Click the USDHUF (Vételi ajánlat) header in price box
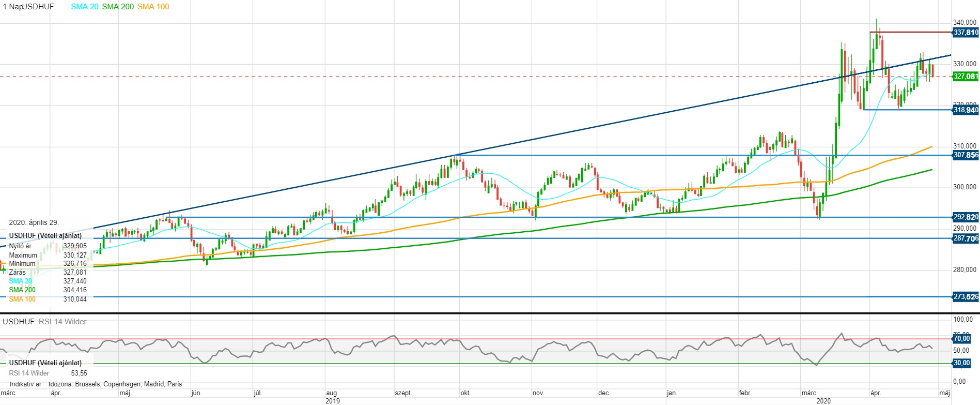This screenshot has width=980, height=405. (45, 235)
